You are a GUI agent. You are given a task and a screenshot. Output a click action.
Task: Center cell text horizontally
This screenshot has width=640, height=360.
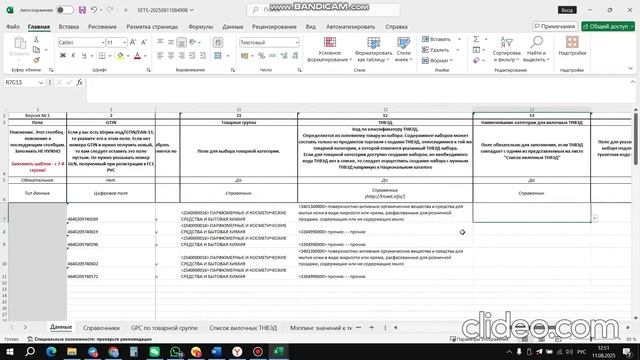tap(171, 56)
